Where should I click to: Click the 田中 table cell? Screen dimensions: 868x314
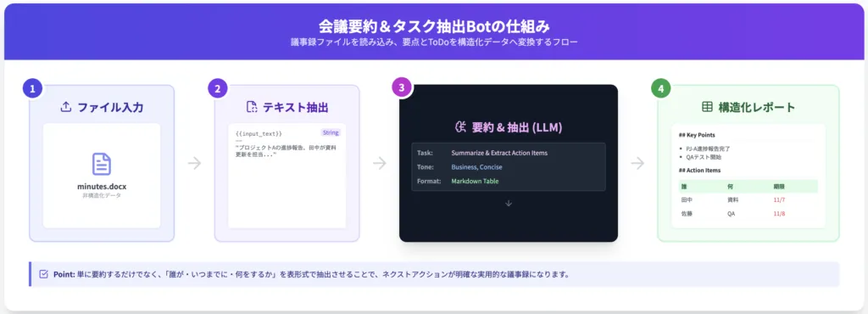pos(687,199)
